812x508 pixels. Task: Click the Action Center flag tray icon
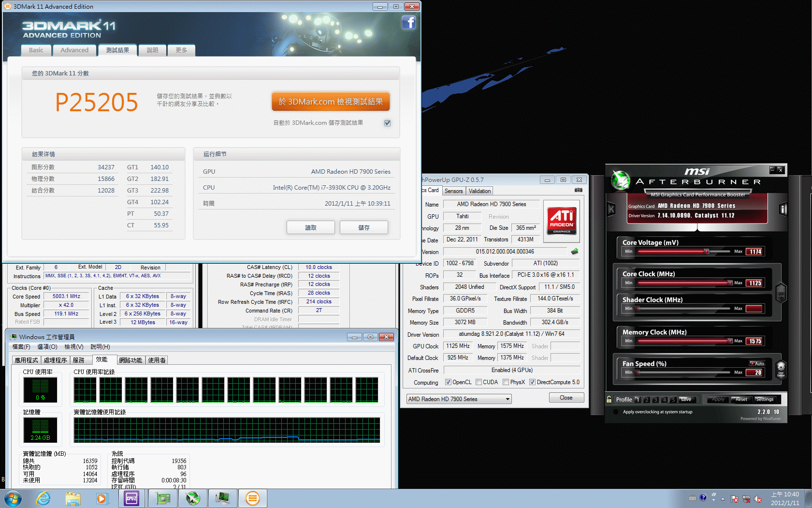point(735,499)
